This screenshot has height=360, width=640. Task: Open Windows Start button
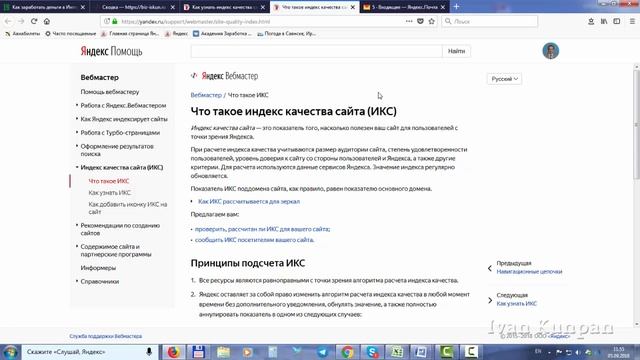click(11, 352)
